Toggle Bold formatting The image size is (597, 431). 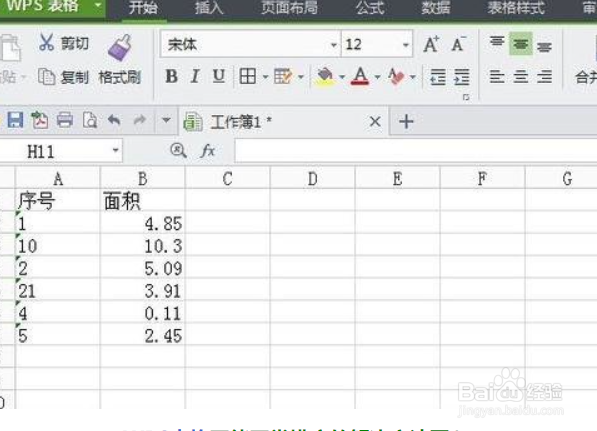(172, 77)
